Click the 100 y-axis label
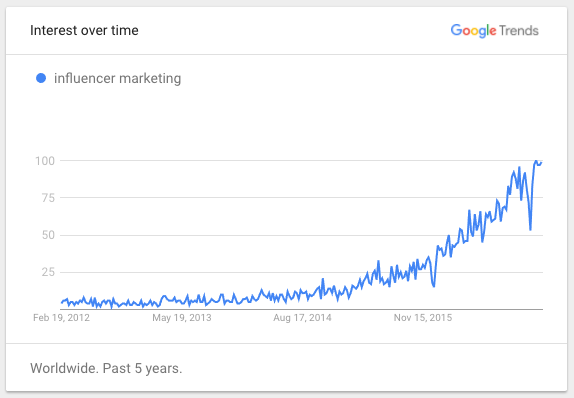 [x=45, y=161]
